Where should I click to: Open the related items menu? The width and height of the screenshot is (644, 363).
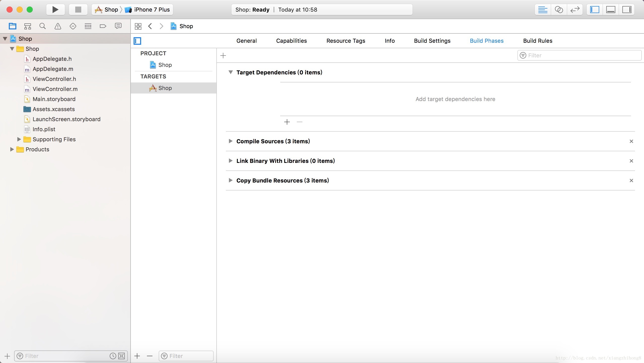click(x=138, y=26)
